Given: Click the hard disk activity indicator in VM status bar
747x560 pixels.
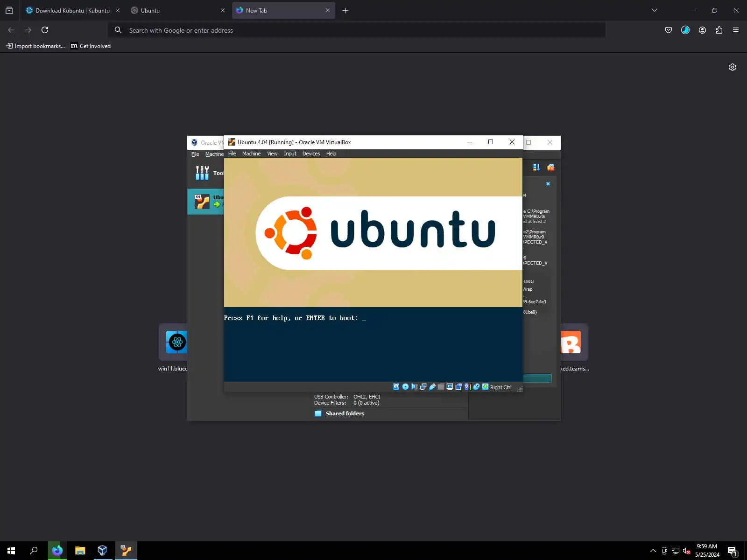Looking at the screenshot, I should (396, 386).
